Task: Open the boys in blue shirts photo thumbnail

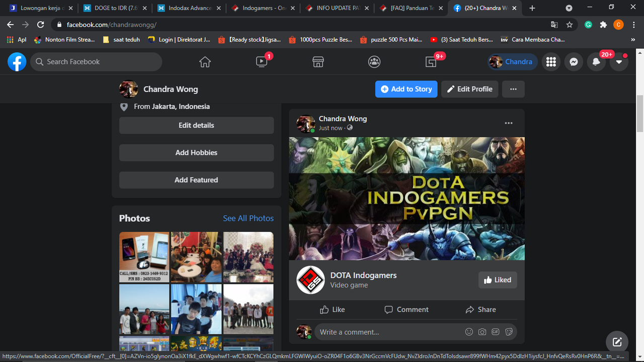Action: [196, 309]
